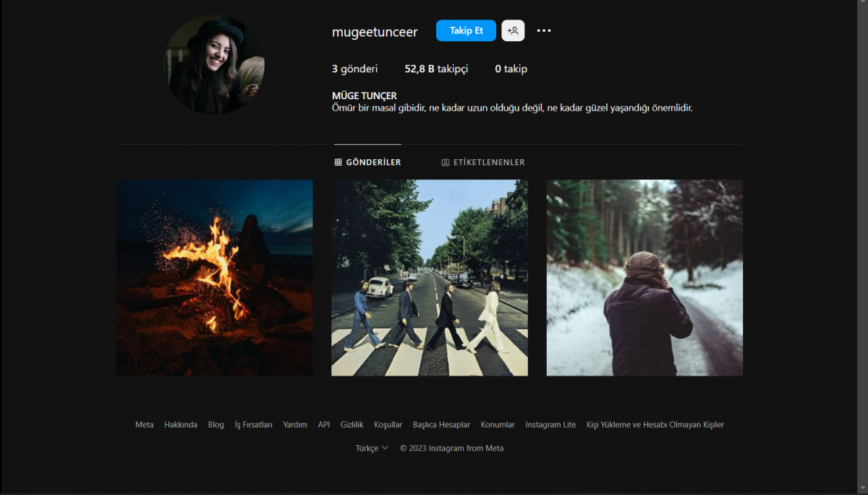This screenshot has width=868, height=495.
Task: Open Kişi Yükleme ve Hesabı Olmayan Kişiler link
Action: click(x=655, y=425)
